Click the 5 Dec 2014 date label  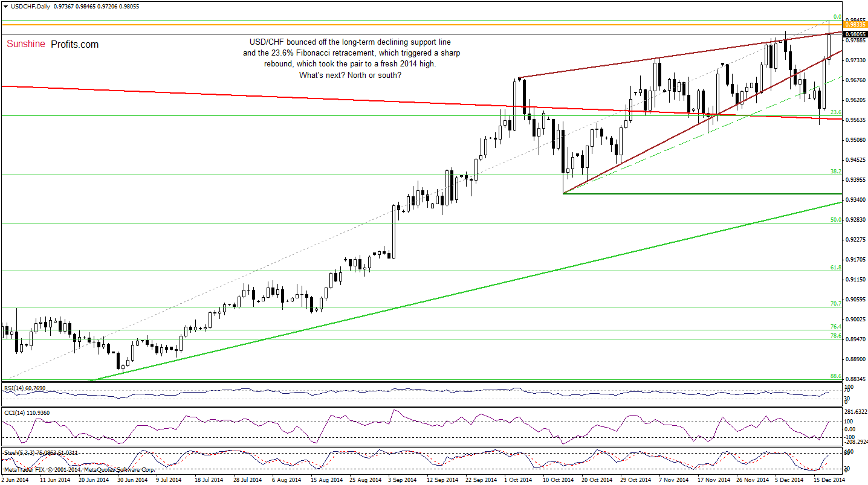point(791,480)
